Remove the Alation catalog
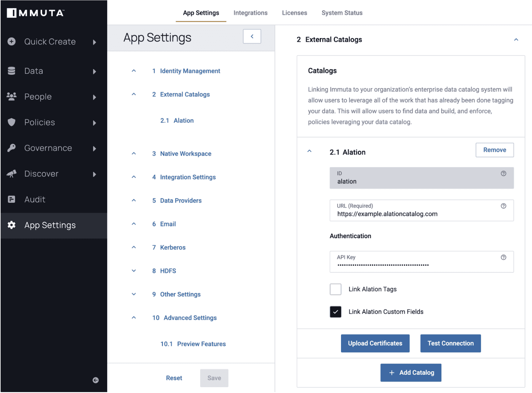This screenshot has width=532, height=393. [494, 150]
